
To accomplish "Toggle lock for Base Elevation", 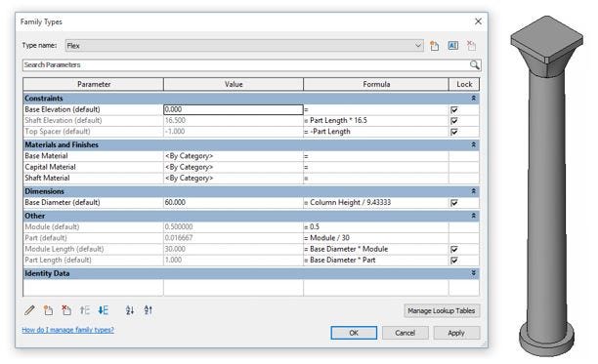I will (x=453, y=110).
